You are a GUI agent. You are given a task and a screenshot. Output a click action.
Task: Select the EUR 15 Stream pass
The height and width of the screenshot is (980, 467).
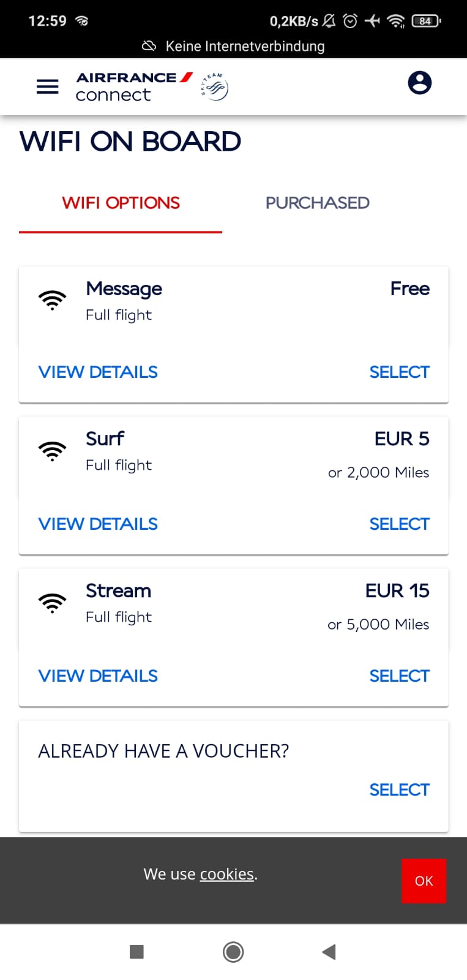pos(399,676)
